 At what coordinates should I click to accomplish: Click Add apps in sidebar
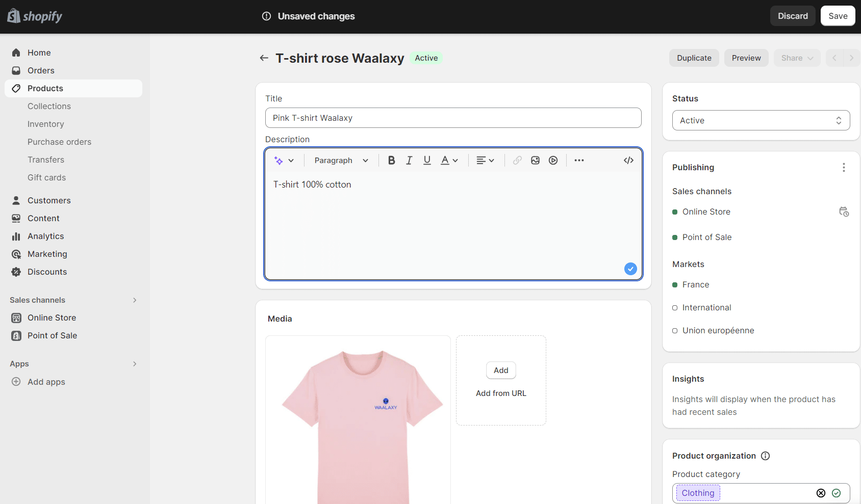click(73, 382)
